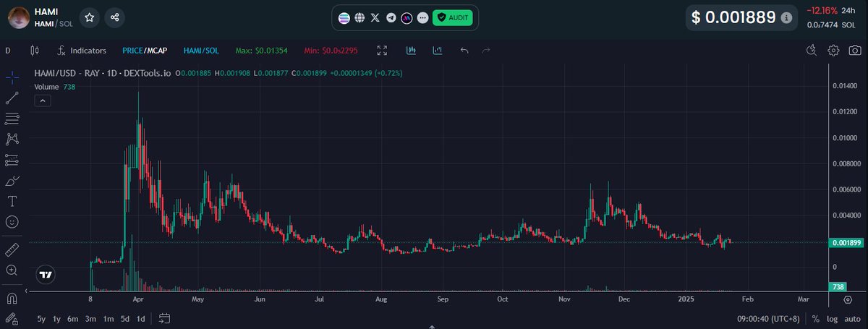Set chart range to 1m

pyautogui.click(x=108, y=318)
